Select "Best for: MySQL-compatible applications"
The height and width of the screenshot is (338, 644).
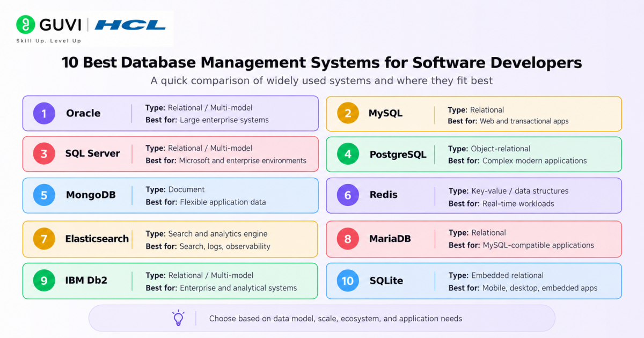[x=521, y=245]
